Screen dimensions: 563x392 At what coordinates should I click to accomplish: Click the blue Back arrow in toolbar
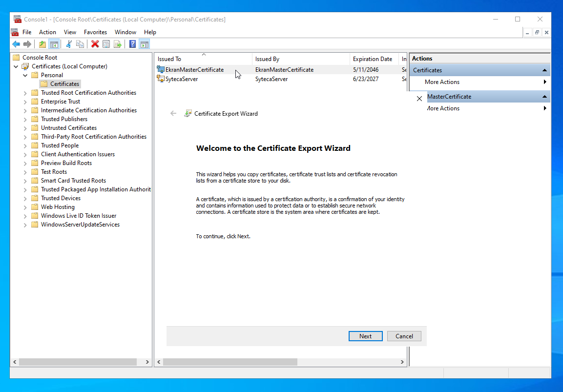(16, 44)
